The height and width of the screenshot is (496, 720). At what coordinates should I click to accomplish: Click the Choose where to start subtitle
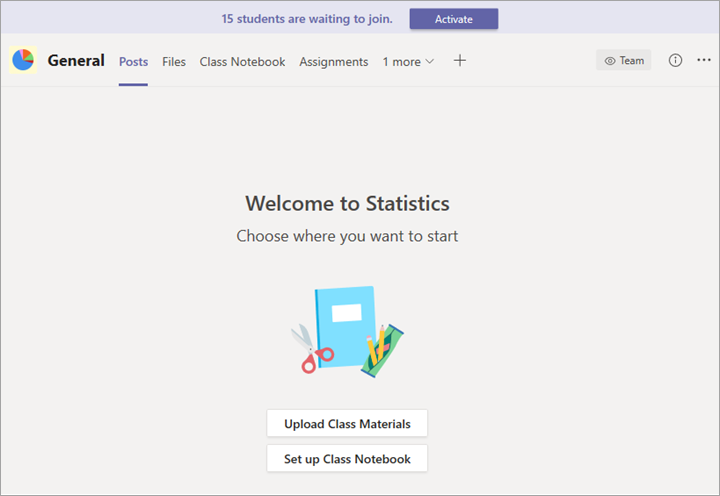(x=347, y=237)
